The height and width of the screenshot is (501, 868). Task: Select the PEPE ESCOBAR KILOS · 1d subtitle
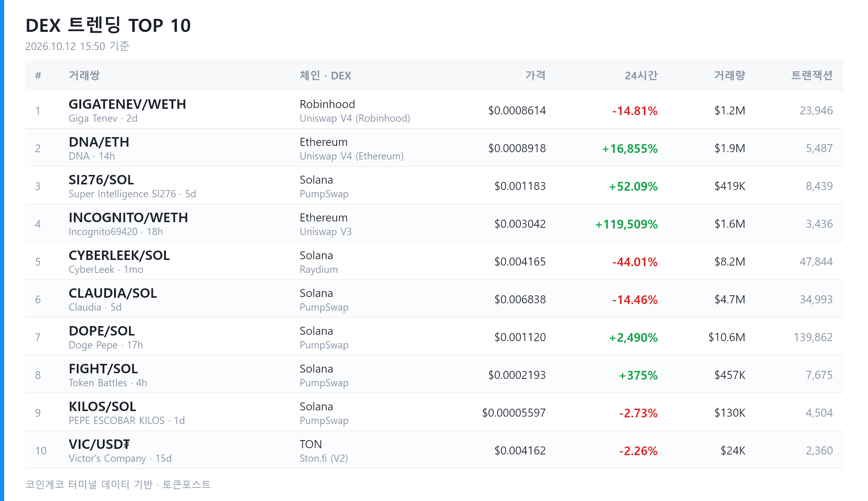tap(127, 421)
